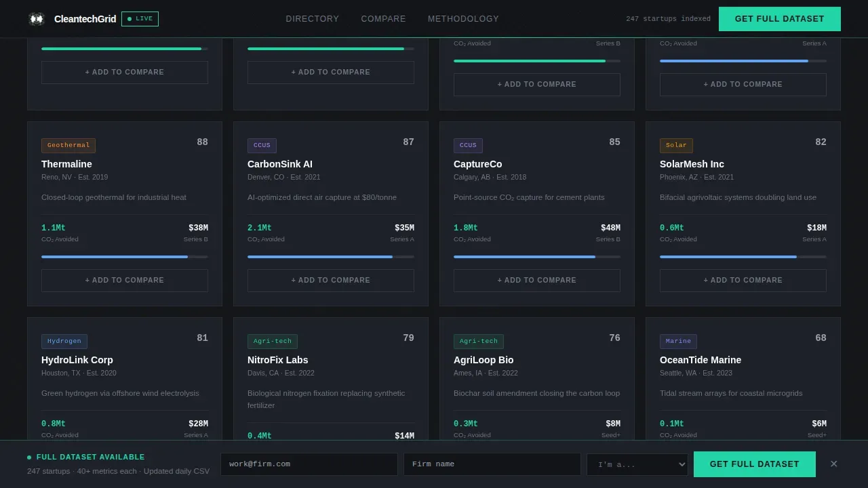This screenshot has width=868, height=488.
Task: Click the "$48M" funding value
Action: 610,228
